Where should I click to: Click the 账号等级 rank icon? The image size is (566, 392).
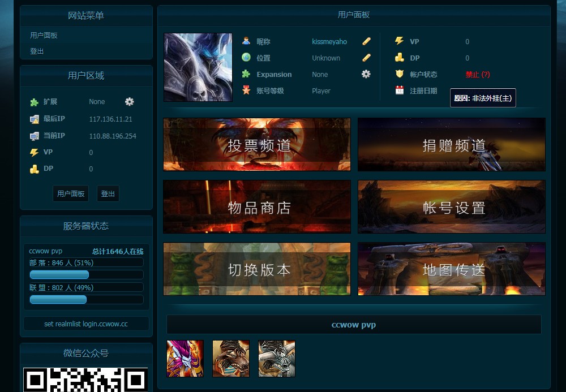click(246, 91)
